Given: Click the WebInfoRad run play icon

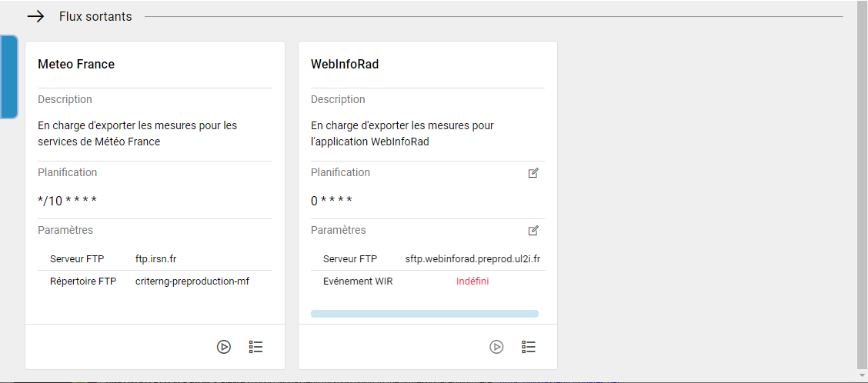Looking at the screenshot, I should pyautogui.click(x=497, y=347).
